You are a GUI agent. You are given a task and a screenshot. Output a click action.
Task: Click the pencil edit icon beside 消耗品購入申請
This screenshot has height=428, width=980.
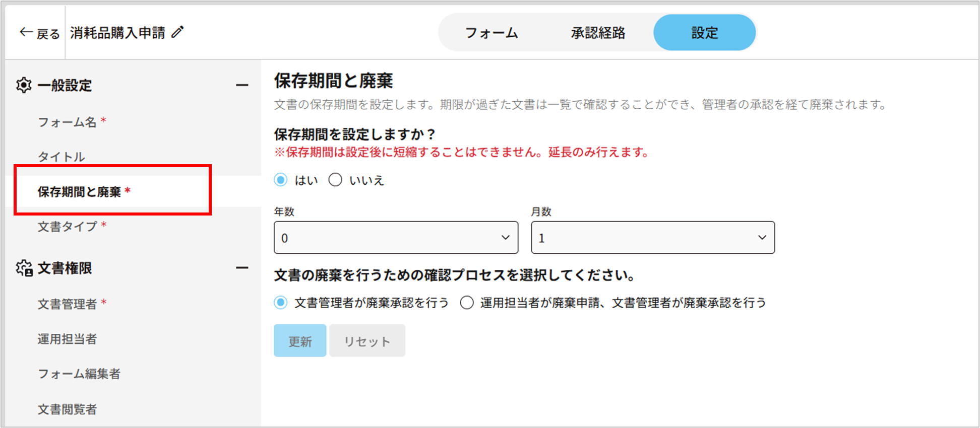coord(177,33)
